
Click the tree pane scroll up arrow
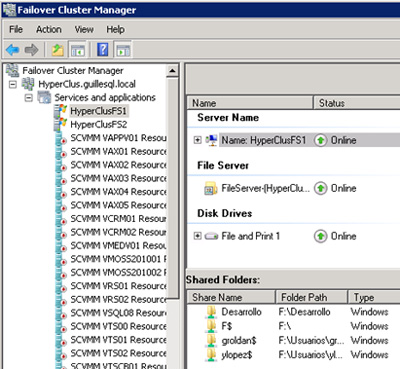point(172,70)
